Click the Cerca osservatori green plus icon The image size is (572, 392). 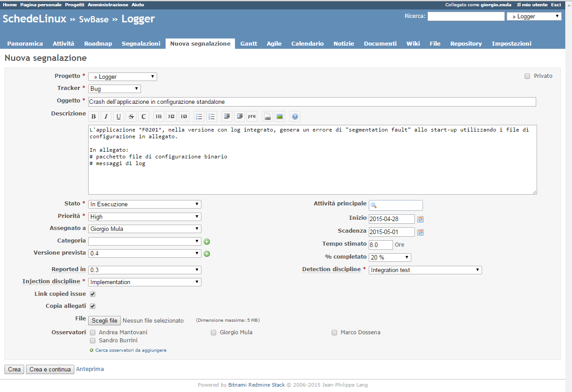coord(92,350)
